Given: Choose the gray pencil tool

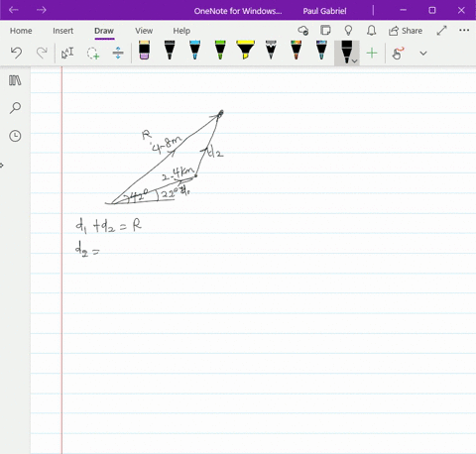Looking at the screenshot, I should click(271, 51).
